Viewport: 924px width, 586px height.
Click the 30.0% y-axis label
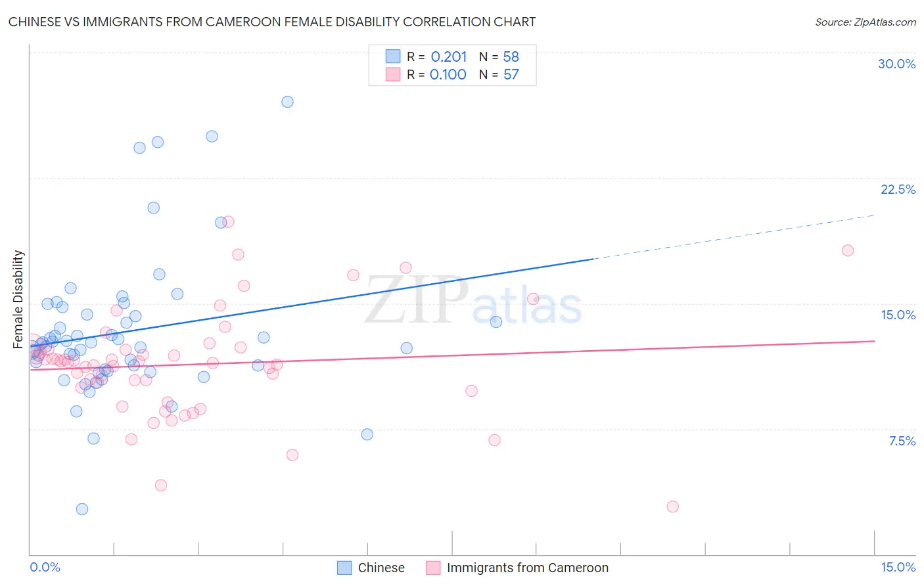click(896, 64)
